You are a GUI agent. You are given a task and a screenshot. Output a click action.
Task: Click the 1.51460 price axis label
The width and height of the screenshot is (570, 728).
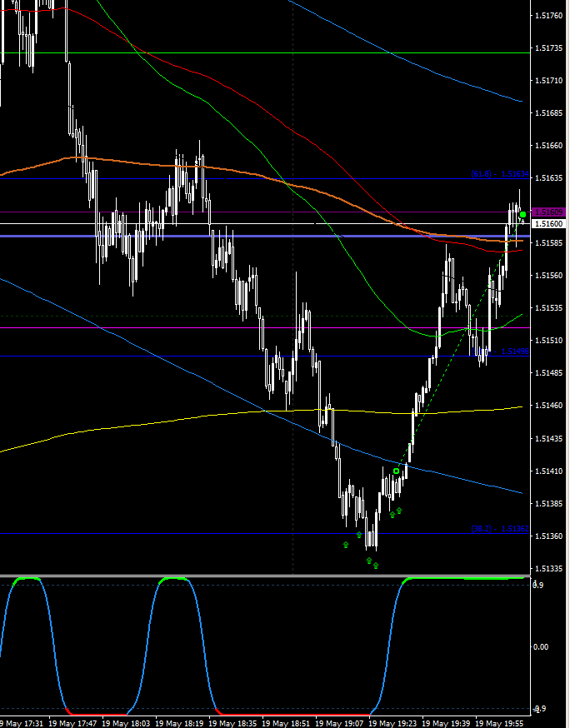click(548, 406)
